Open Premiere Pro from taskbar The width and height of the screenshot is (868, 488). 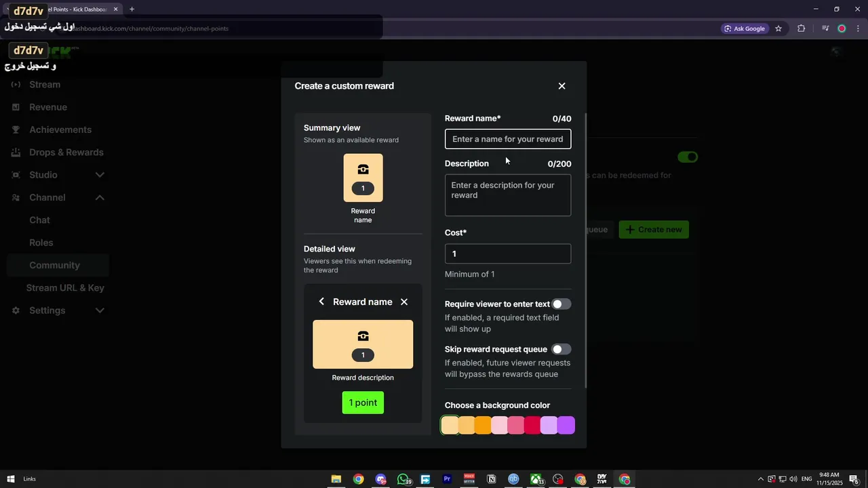[x=447, y=479]
